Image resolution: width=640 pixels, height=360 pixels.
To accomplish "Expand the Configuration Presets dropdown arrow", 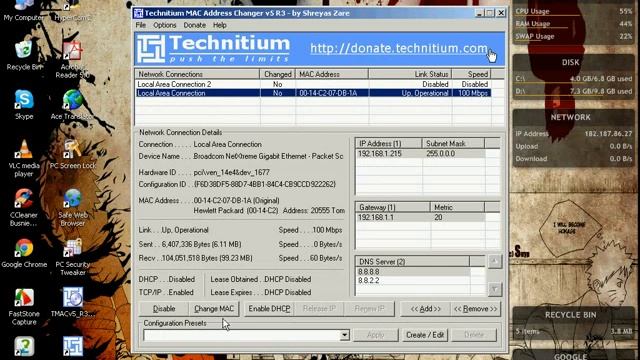I will (344, 335).
